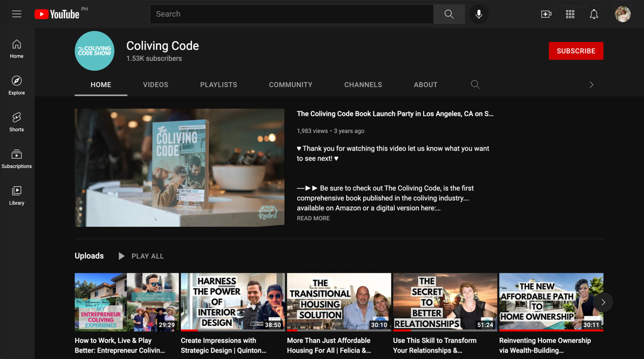Click into the Search input field
Viewport: 644px width, 359px height.
coord(291,14)
